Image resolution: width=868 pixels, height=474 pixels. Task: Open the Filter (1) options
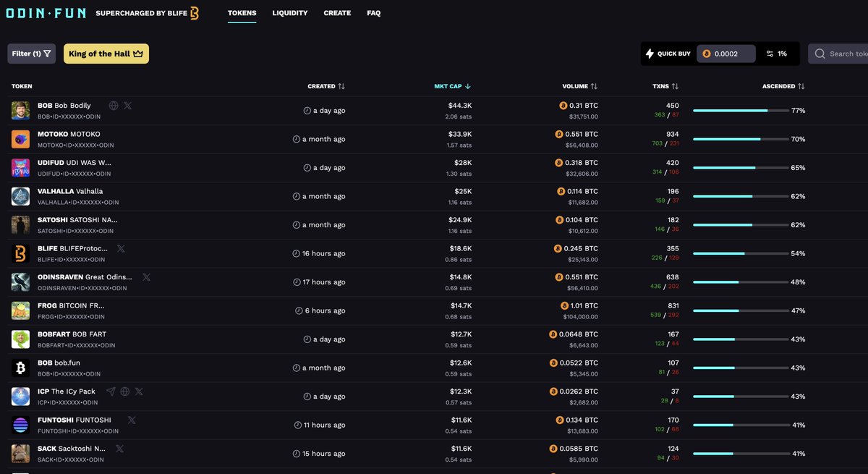tap(31, 54)
